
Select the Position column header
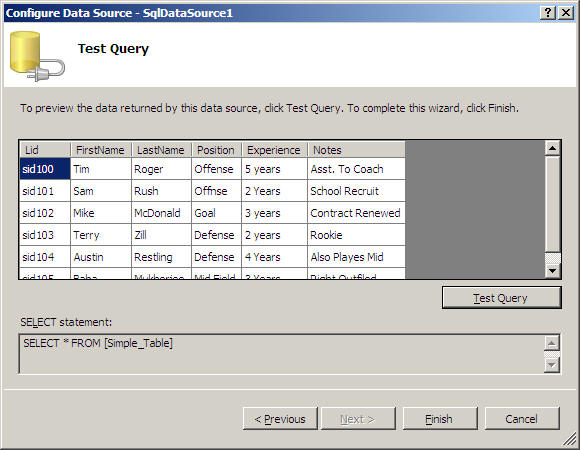pyautogui.click(x=216, y=150)
